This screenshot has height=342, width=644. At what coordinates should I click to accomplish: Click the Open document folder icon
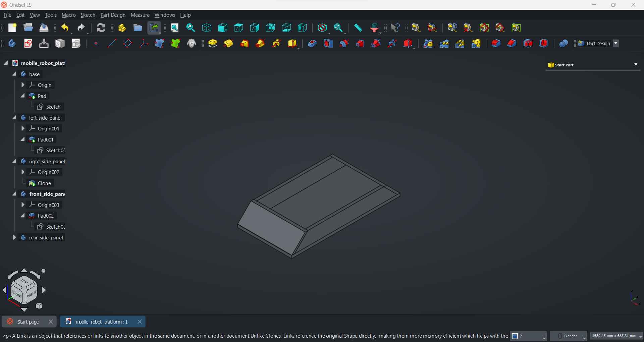[x=28, y=28]
